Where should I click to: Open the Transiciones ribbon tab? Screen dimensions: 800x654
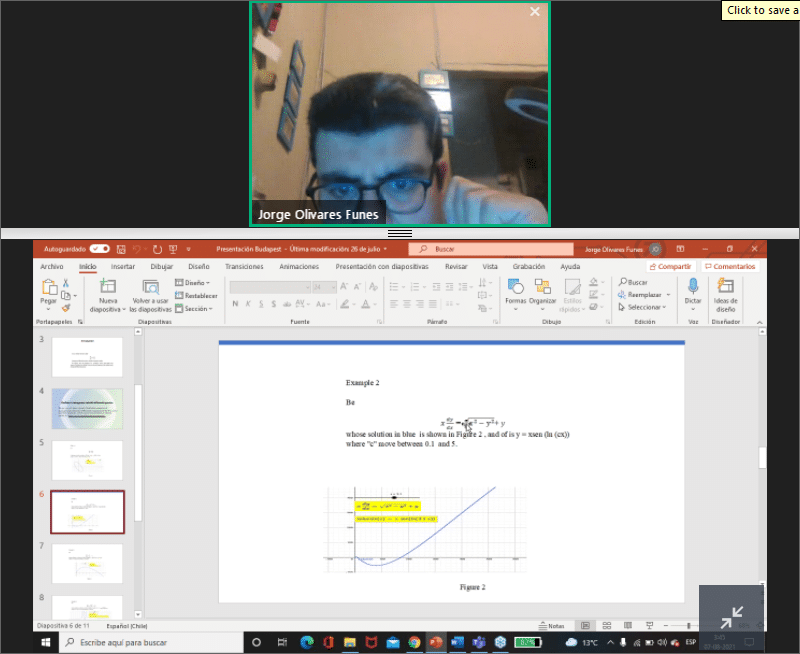[244, 267]
